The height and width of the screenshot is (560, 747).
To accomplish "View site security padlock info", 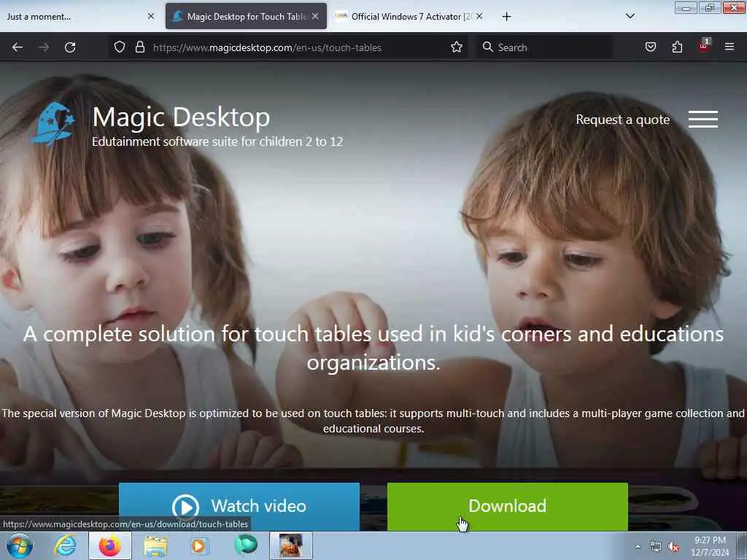I will [x=139, y=47].
